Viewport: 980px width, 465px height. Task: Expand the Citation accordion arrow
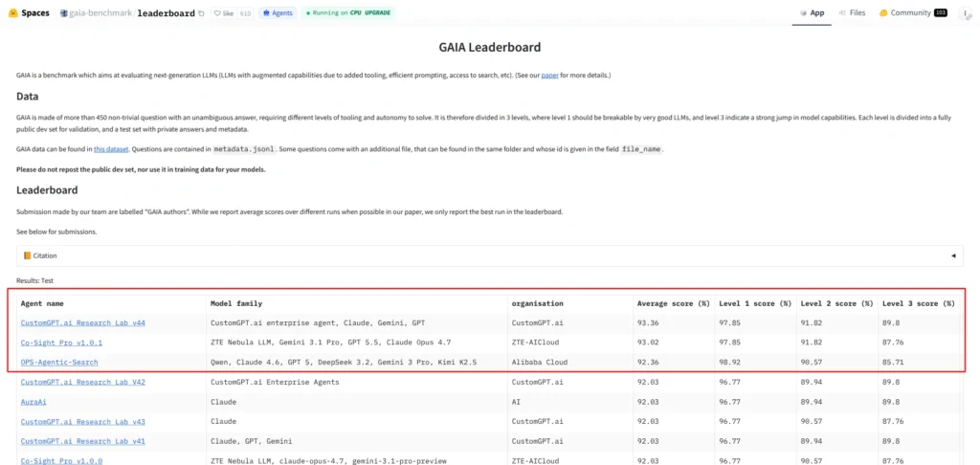point(953,255)
